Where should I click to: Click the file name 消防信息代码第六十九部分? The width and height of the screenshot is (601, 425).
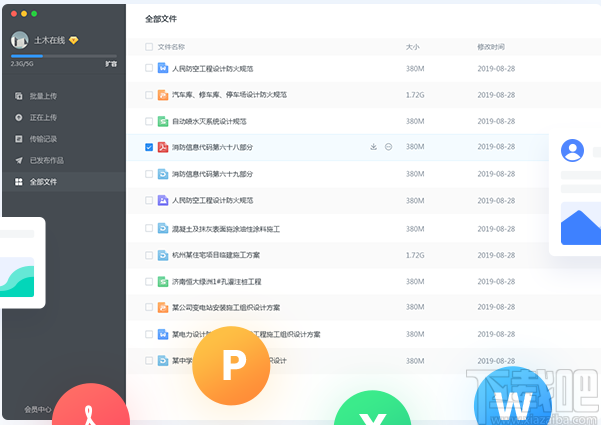tap(212, 174)
